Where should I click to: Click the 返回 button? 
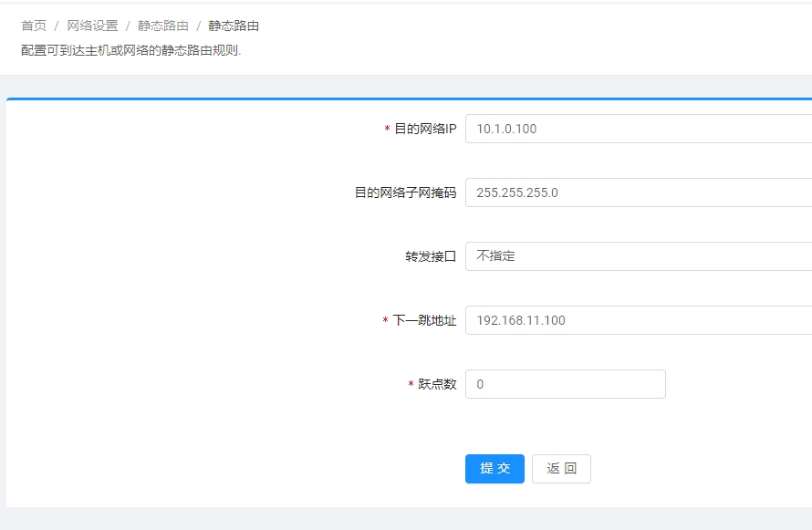coord(561,469)
